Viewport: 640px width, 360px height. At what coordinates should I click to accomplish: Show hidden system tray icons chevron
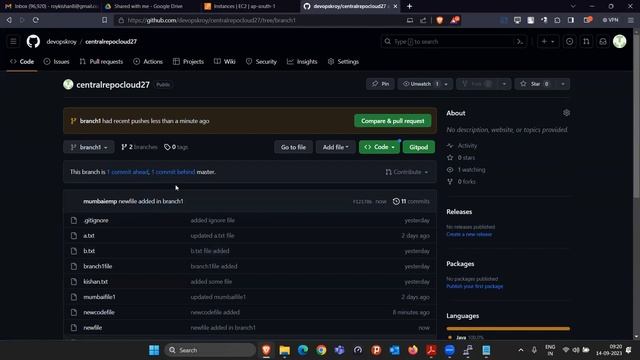pos(520,350)
